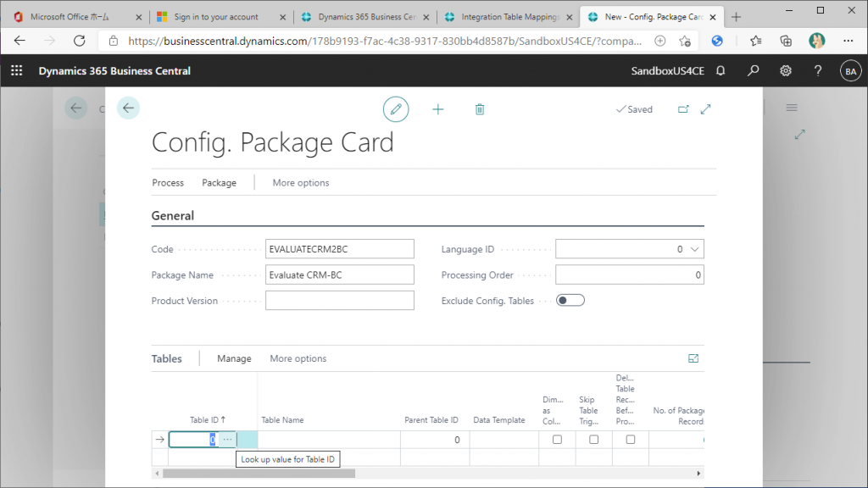Open the background page hamburger menu
This screenshot has height=488, width=868.
coord(792,108)
